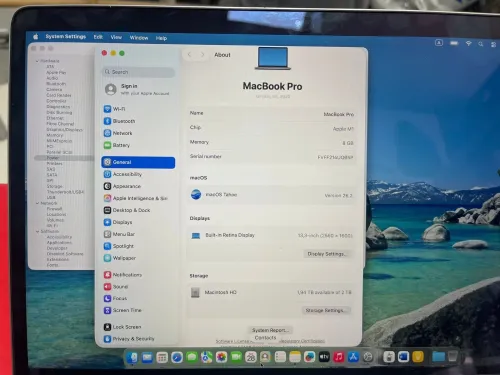500x375 pixels.
Task: Collapse the Software section in System Information
Action: click(37, 231)
